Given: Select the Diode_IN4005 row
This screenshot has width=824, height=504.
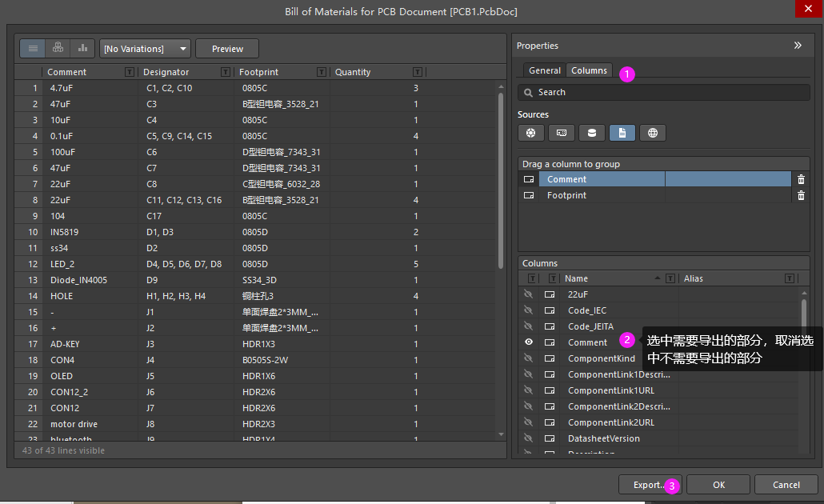Looking at the screenshot, I should click(x=255, y=280).
